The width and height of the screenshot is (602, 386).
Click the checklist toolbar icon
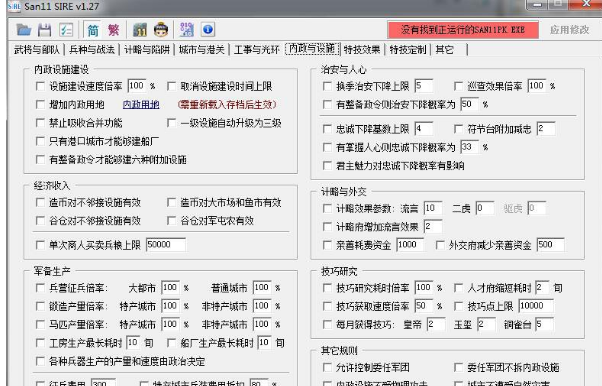click(x=66, y=30)
